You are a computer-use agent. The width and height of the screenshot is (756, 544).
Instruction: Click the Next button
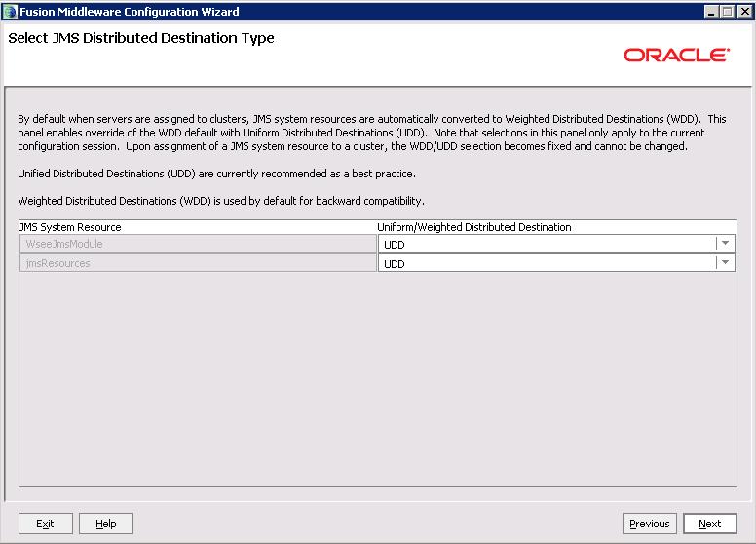[x=709, y=524]
